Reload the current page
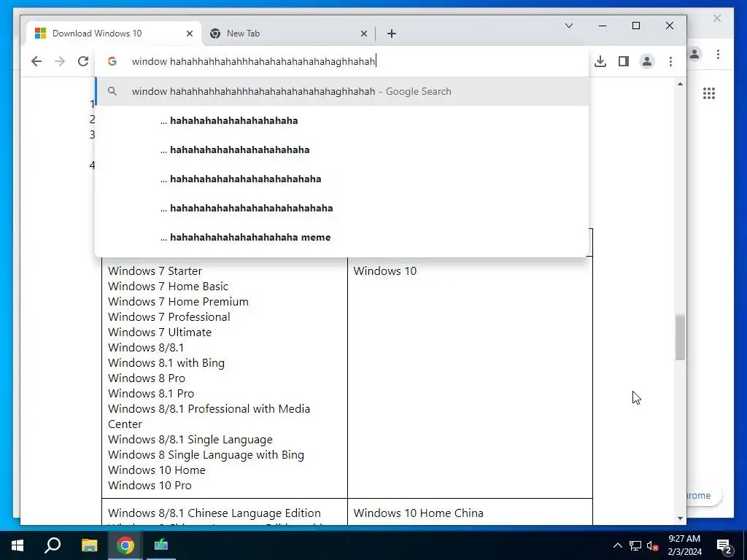The width and height of the screenshot is (747, 560). pyautogui.click(x=83, y=61)
